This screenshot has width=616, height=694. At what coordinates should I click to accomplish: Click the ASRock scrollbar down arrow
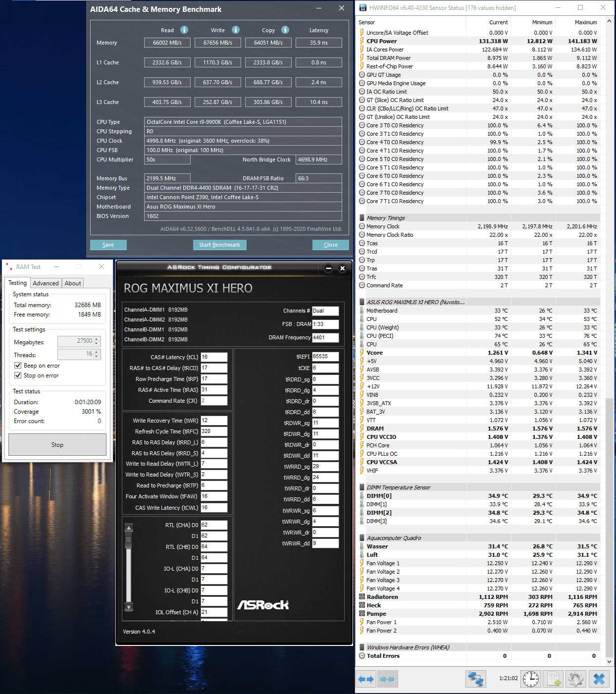(x=129, y=607)
